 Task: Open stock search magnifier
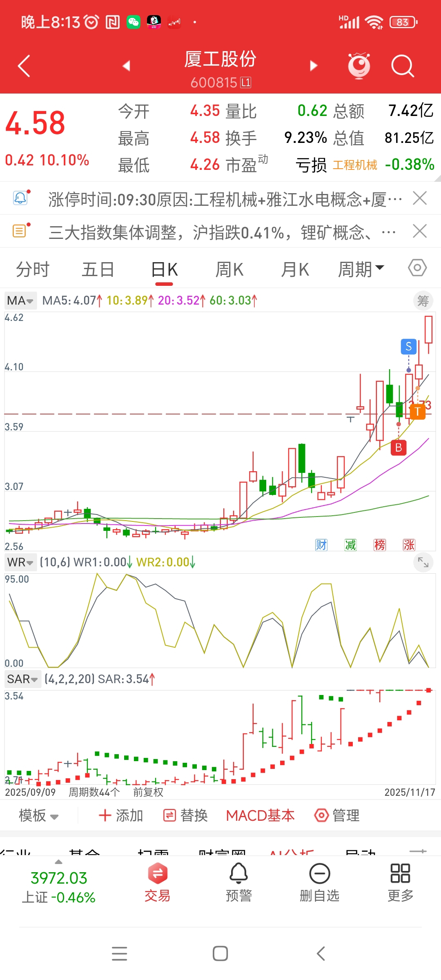tap(403, 66)
